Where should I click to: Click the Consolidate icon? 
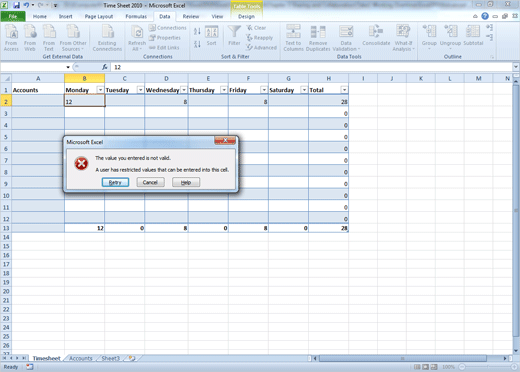coord(376,35)
